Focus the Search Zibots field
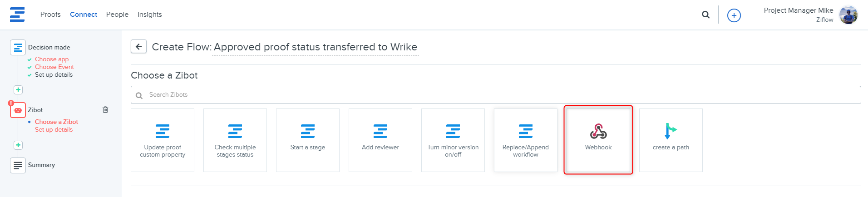Image resolution: width=868 pixels, height=197 pixels. pyautogui.click(x=499, y=95)
